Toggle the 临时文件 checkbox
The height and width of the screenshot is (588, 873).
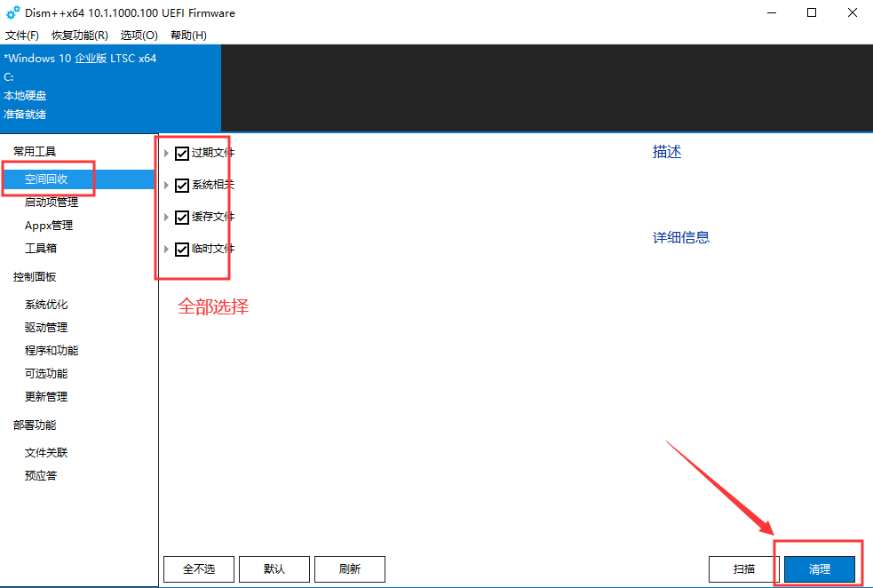click(x=183, y=249)
